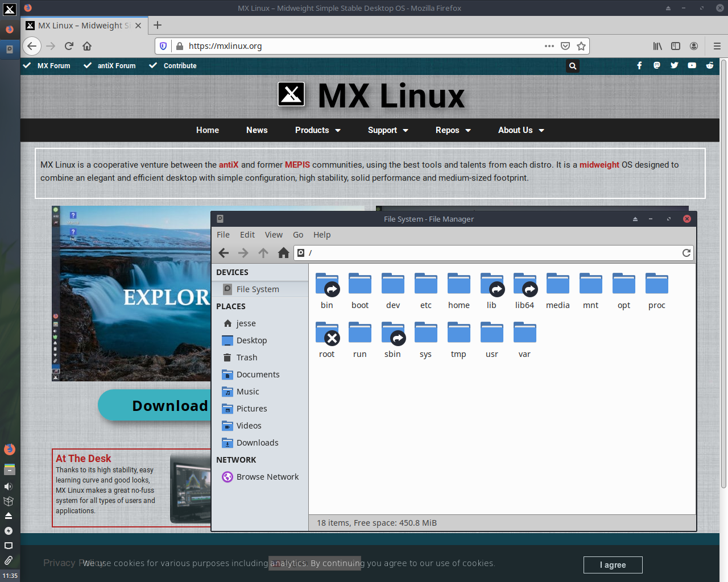Select the etc folder icon
728x582 pixels.
click(x=426, y=284)
